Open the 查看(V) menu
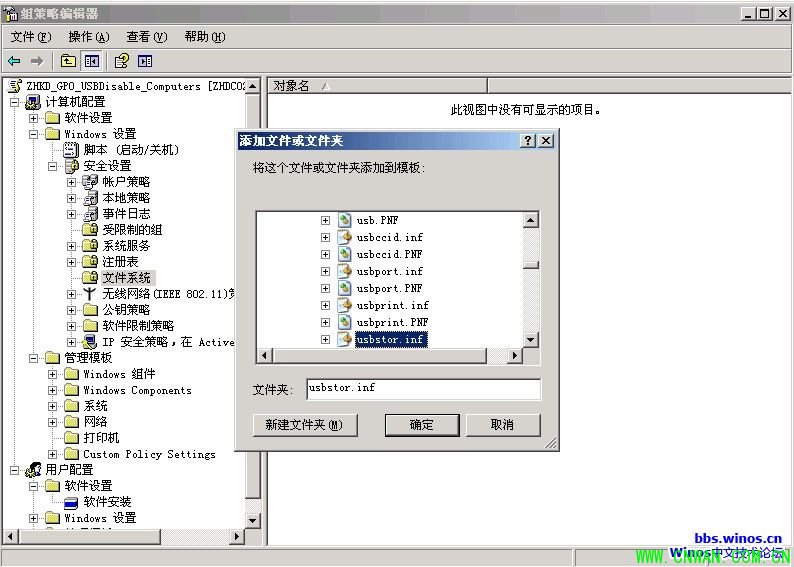Image resolution: width=794 pixels, height=567 pixels. pos(146,37)
